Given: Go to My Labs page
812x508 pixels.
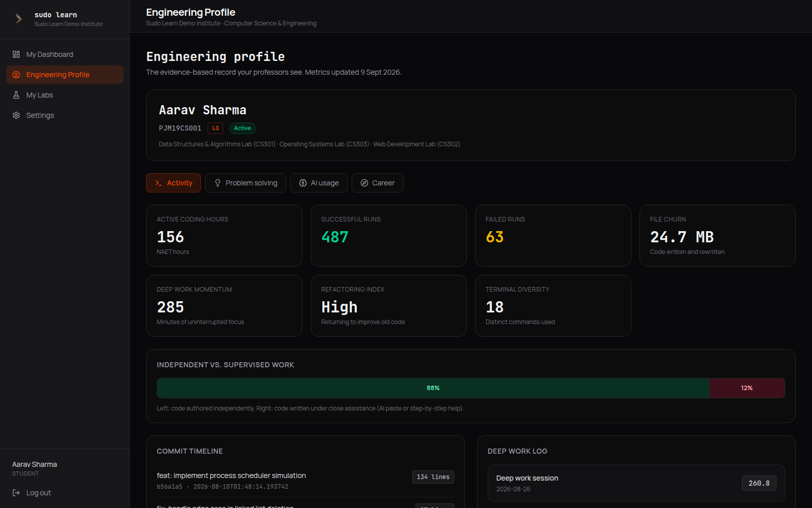Looking at the screenshot, I should coord(64,95).
